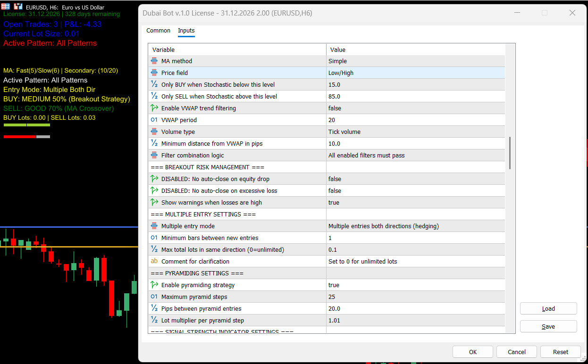Open MA method Simple dropdown value

(x=416, y=61)
